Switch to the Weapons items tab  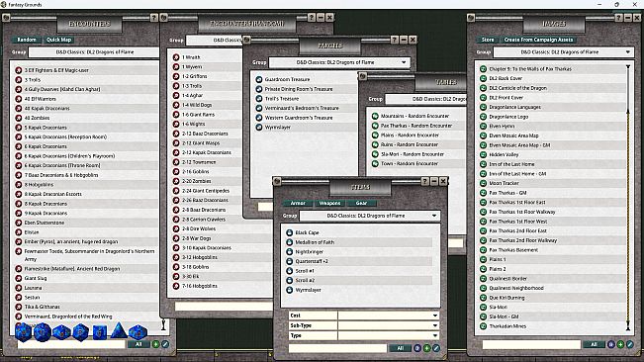point(329,203)
